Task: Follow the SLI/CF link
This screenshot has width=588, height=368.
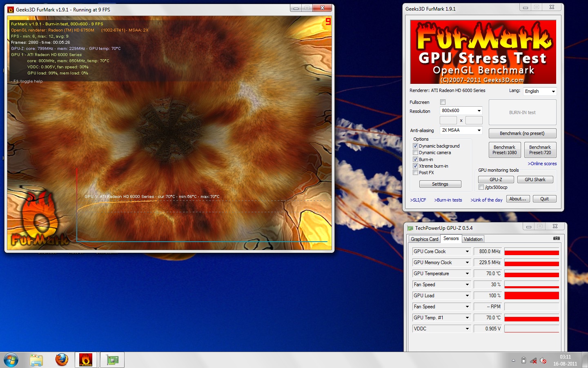Action: coord(418,200)
